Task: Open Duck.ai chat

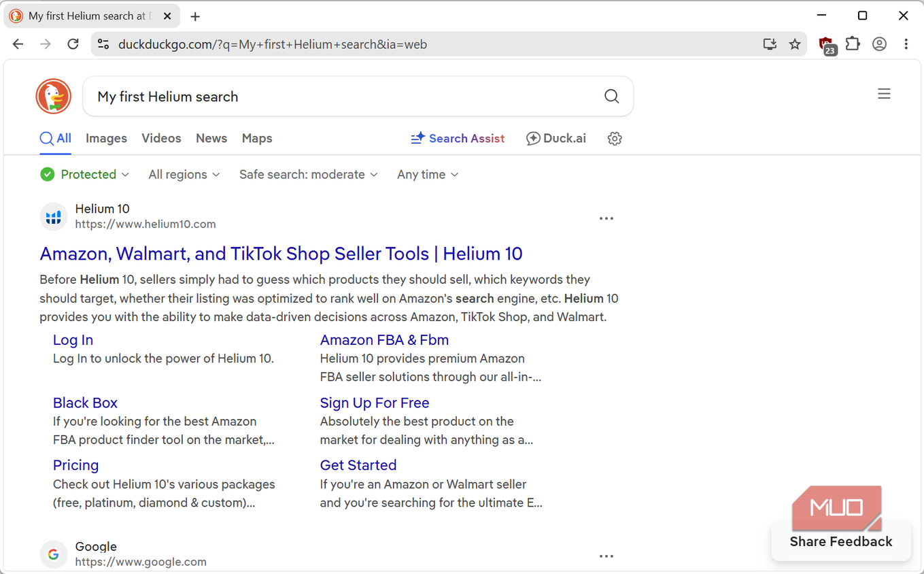Action: (556, 139)
